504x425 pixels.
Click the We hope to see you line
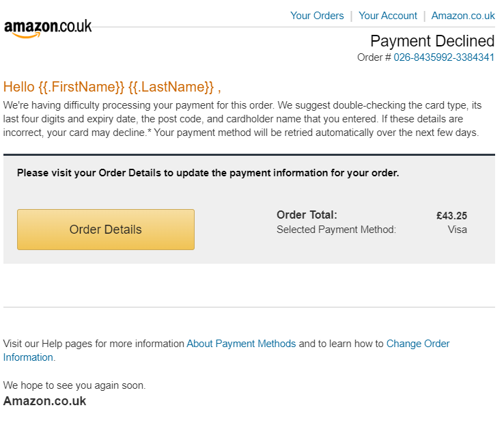(74, 385)
